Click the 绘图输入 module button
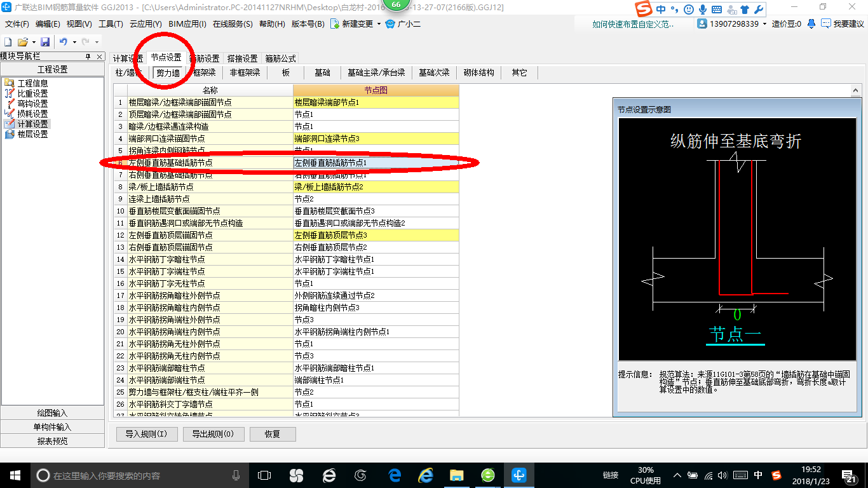The height and width of the screenshot is (488, 868). coord(52,413)
